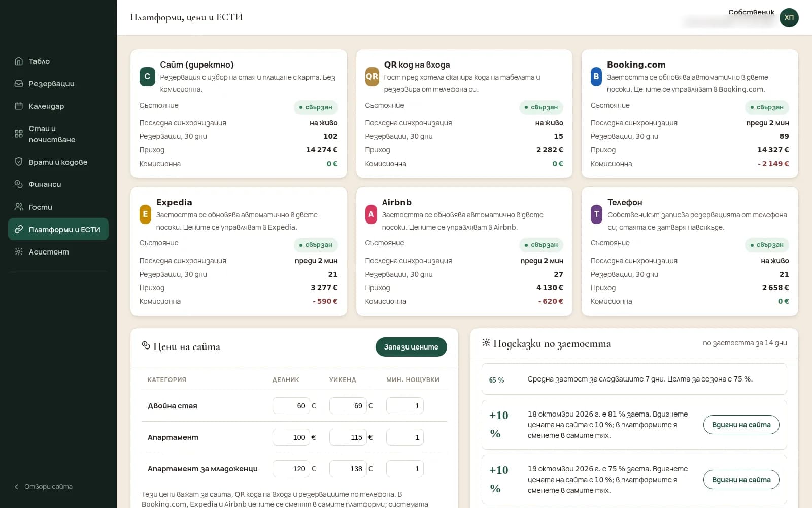Edit Апартамент weekday price 100 field

(x=291, y=437)
